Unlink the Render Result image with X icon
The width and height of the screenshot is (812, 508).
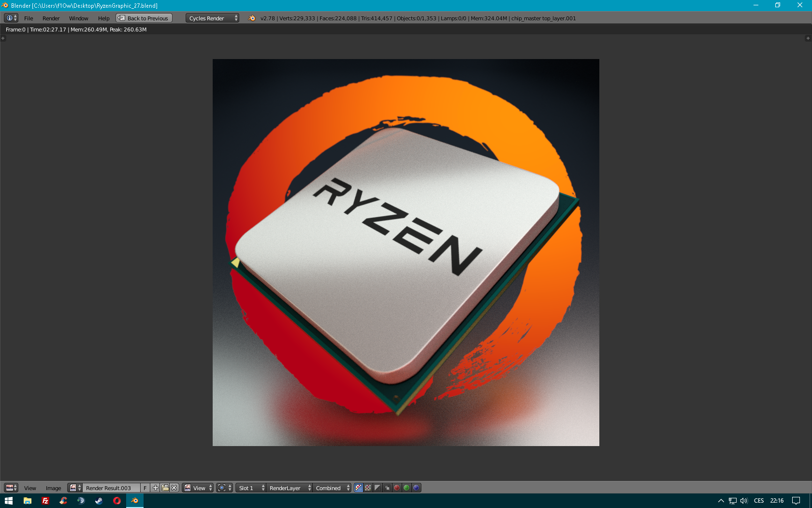point(174,488)
